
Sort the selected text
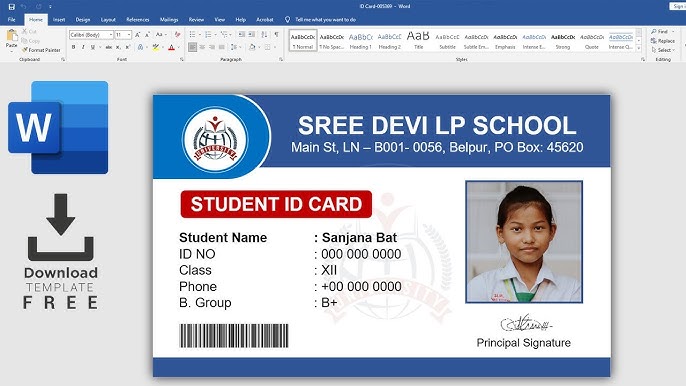tap(264, 35)
